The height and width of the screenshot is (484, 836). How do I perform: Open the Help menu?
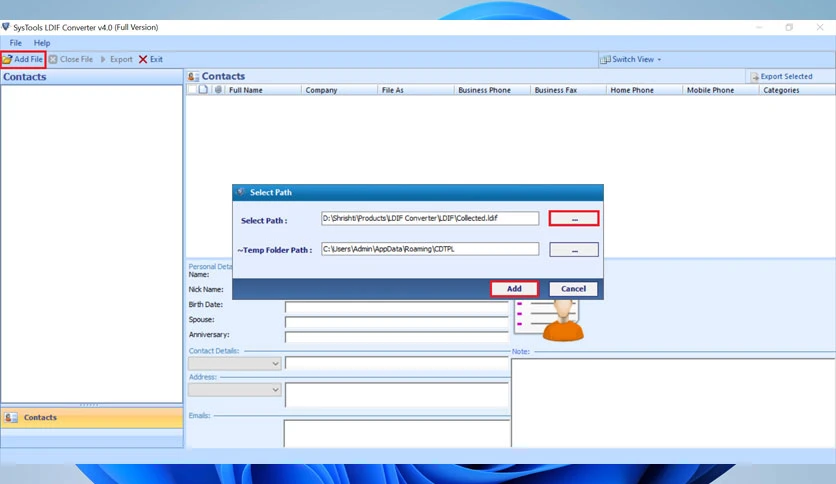tap(42, 43)
